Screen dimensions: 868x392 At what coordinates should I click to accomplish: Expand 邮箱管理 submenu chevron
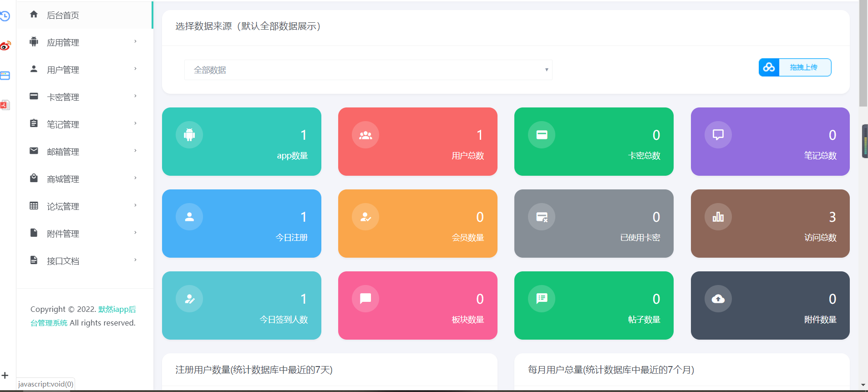click(x=135, y=151)
